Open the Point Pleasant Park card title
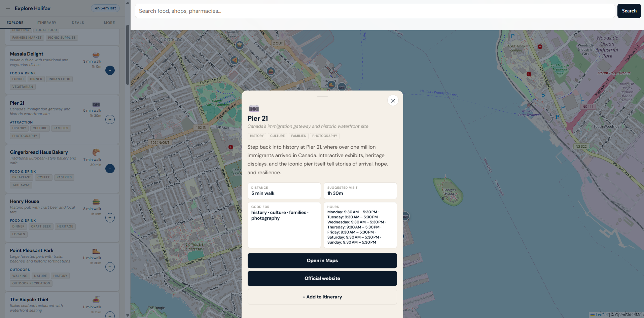This screenshot has height=318, width=644. click(x=32, y=250)
